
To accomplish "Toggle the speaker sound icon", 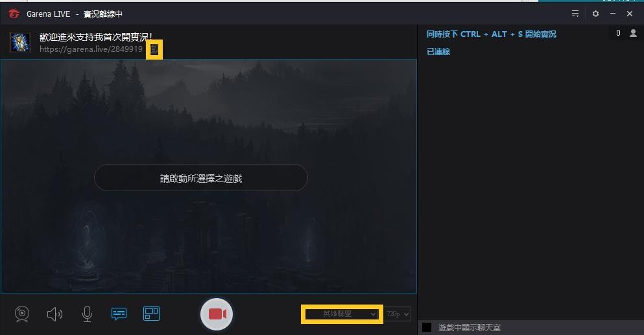I will click(x=54, y=314).
